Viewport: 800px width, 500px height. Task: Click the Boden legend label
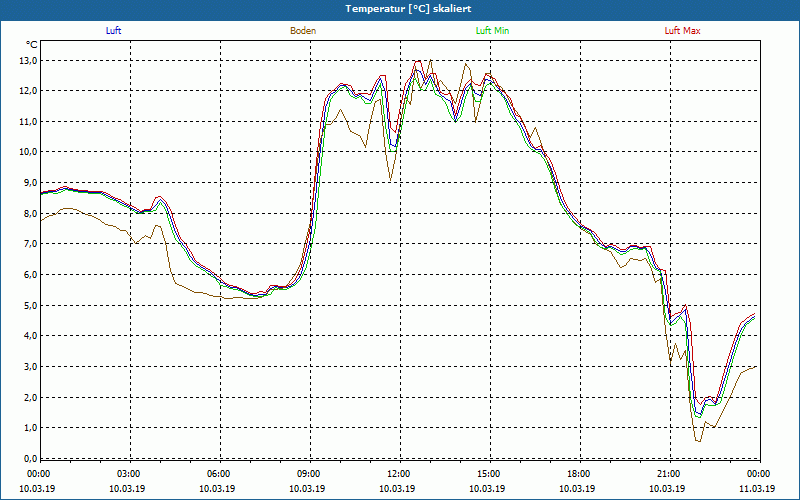(303, 31)
